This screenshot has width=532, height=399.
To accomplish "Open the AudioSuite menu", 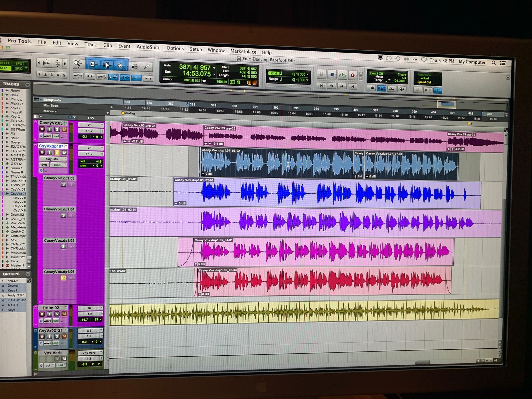I will click(148, 47).
